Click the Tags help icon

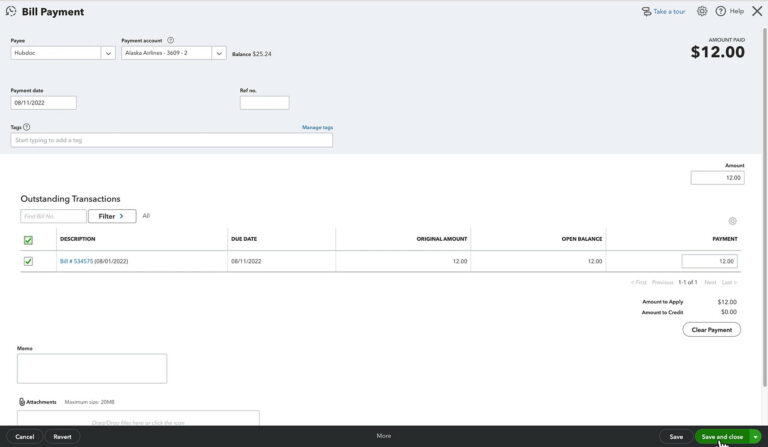[x=26, y=127]
